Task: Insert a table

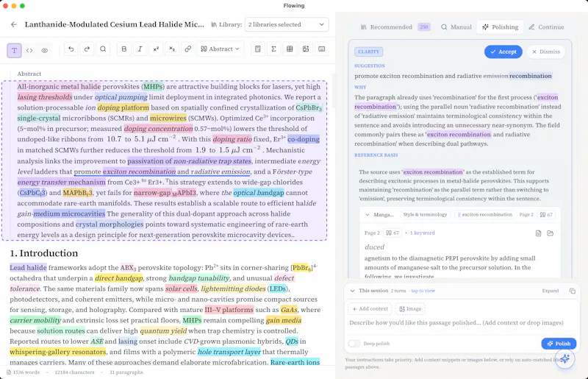Action: click(x=290, y=49)
